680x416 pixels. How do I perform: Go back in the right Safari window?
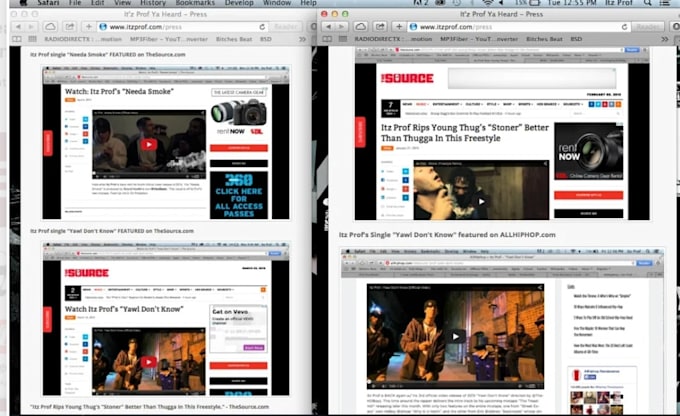click(x=329, y=27)
